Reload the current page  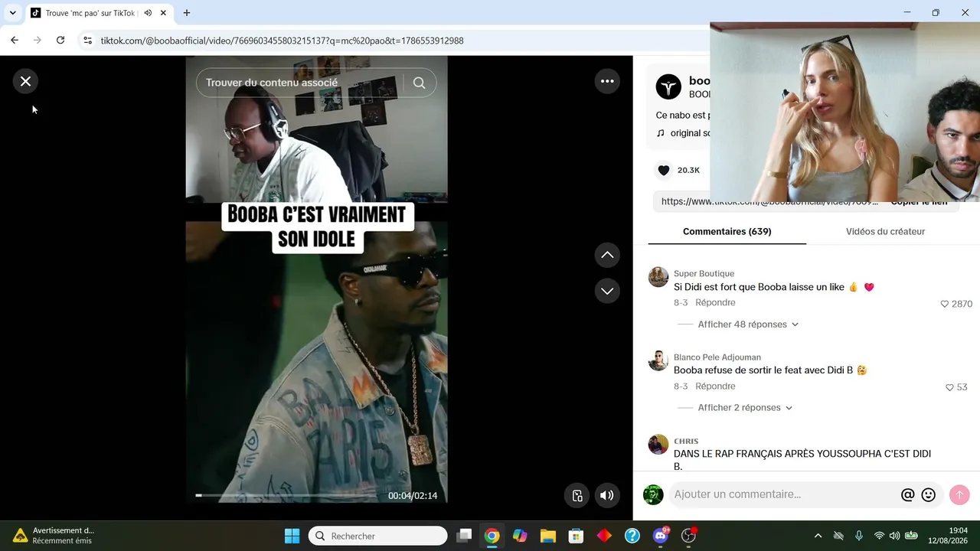[x=60, y=41]
